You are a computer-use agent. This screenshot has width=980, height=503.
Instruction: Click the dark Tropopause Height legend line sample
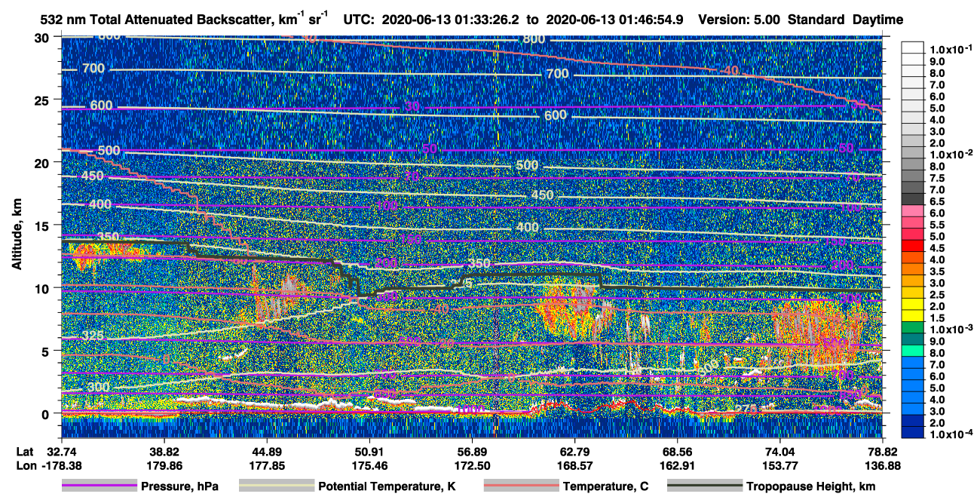tap(704, 486)
